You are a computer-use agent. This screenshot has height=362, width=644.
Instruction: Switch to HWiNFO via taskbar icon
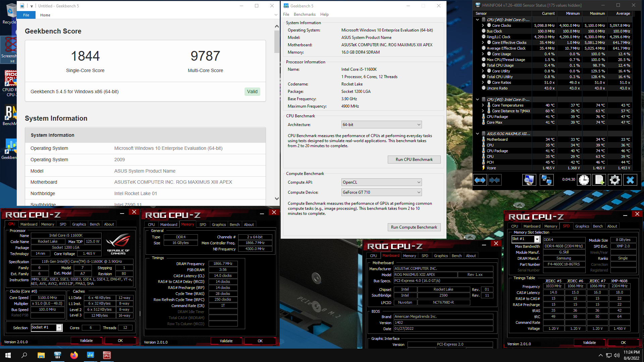click(x=57, y=355)
